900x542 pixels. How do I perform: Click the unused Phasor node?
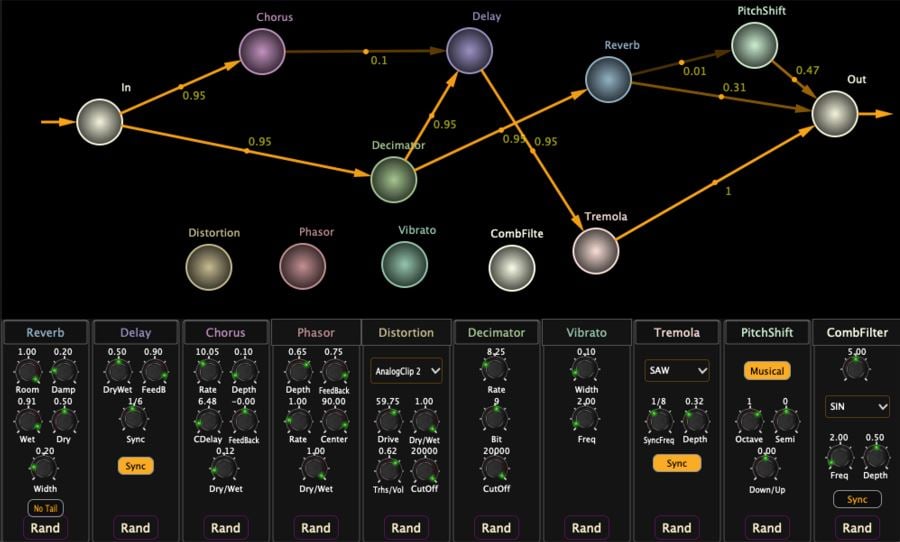[303, 267]
